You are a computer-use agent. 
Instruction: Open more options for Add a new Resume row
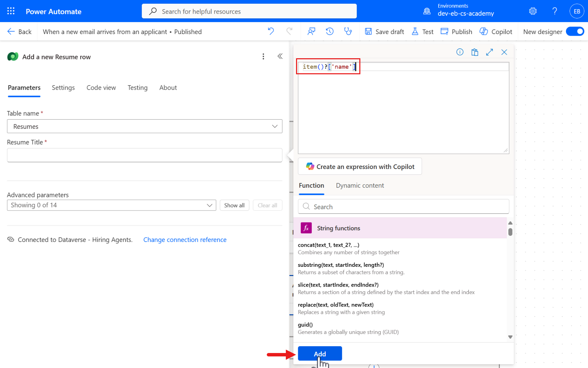263,56
